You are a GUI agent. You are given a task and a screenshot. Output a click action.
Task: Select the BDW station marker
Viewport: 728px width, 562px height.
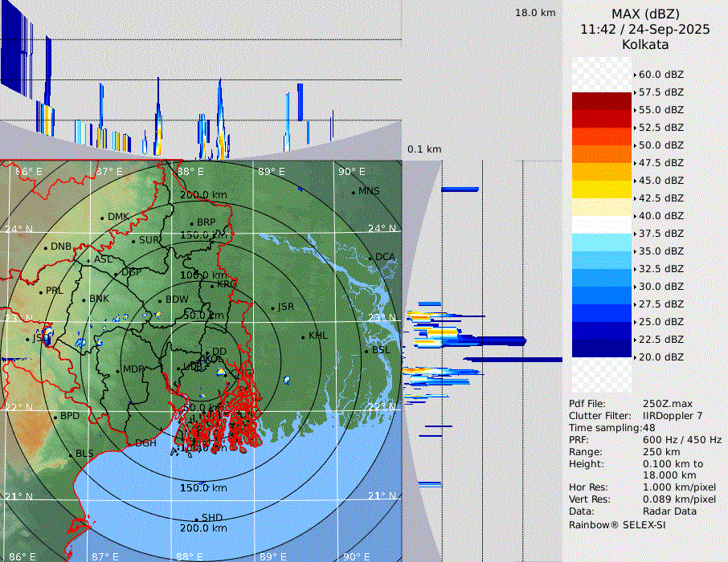point(160,300)
